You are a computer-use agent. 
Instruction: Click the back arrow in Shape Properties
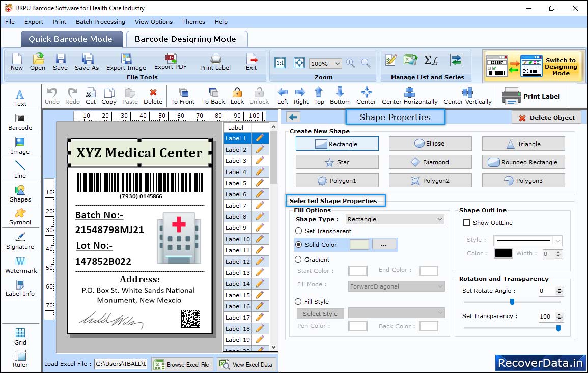(294, 118)
